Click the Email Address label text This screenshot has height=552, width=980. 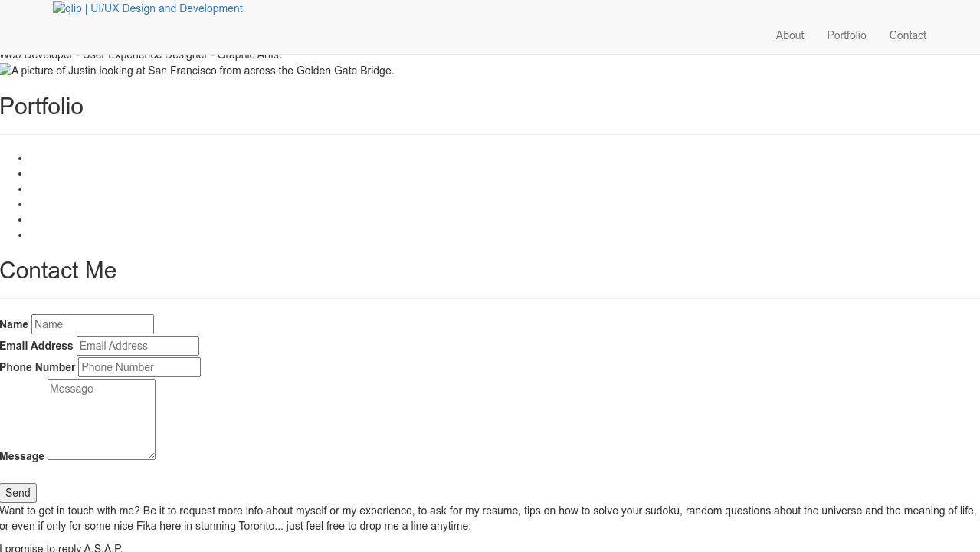pos(37,346)
